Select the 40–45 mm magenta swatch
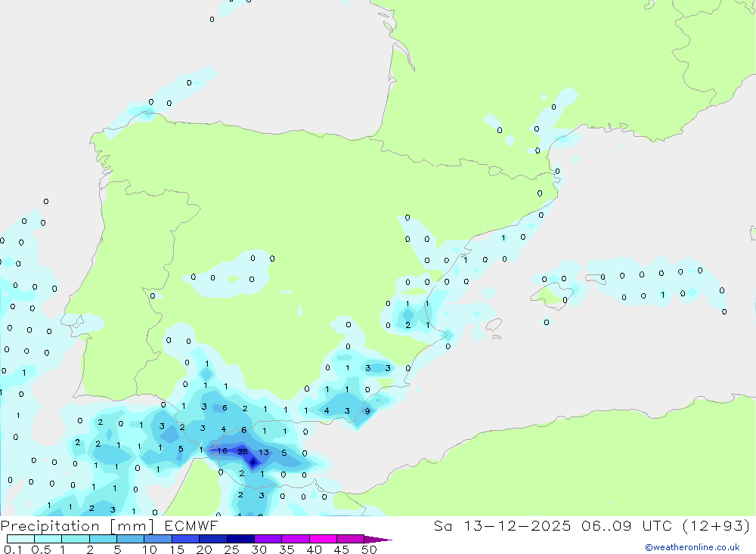 pos(323,539)
